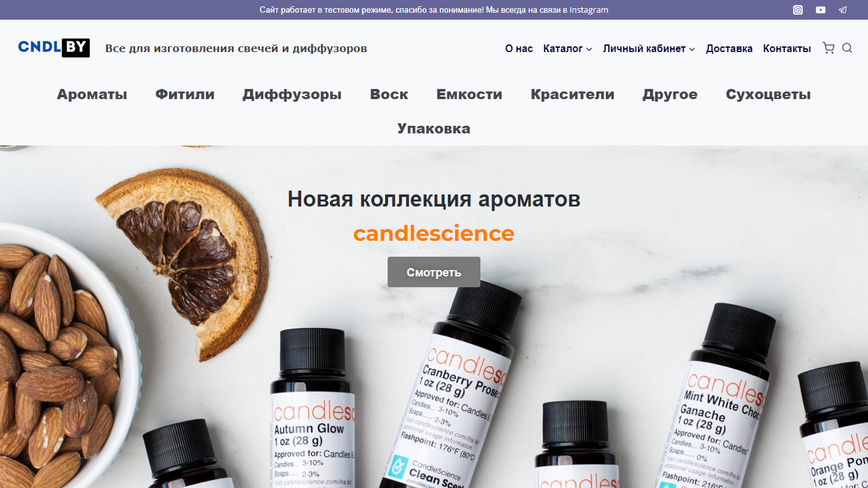The height and width of the screenshot is (488, 868).
Task: Open the Диффузоры category
Action: [292, 95]
